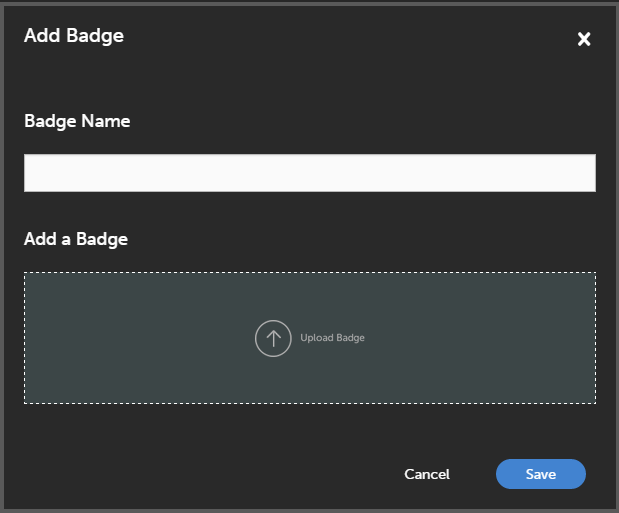
Task: Click the Add a Badge heading
Action: click(x=76, y=239)
